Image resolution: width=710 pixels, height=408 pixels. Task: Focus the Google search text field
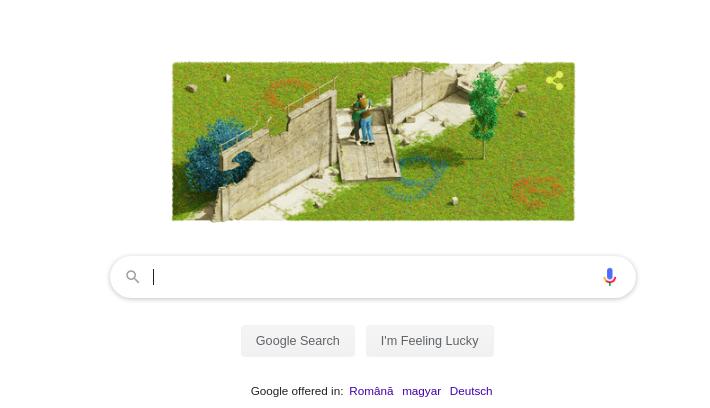coord(373,277)
